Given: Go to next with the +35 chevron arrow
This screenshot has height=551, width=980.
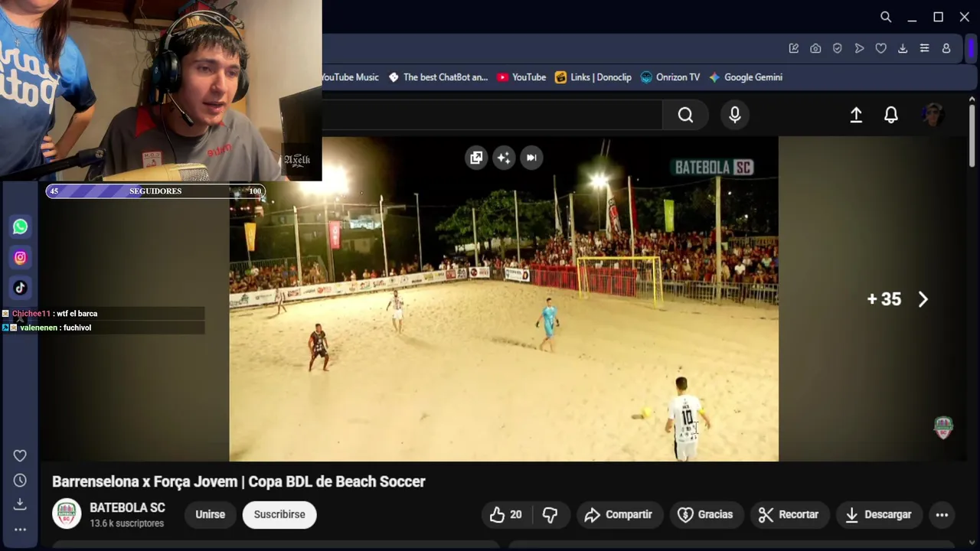Looking at the screenshot, I should tap(923, 299).
